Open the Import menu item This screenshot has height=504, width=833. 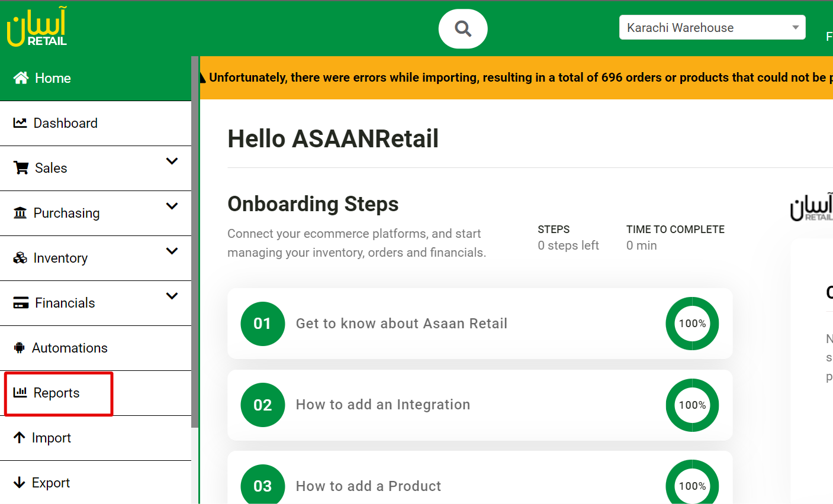[95, 438]
